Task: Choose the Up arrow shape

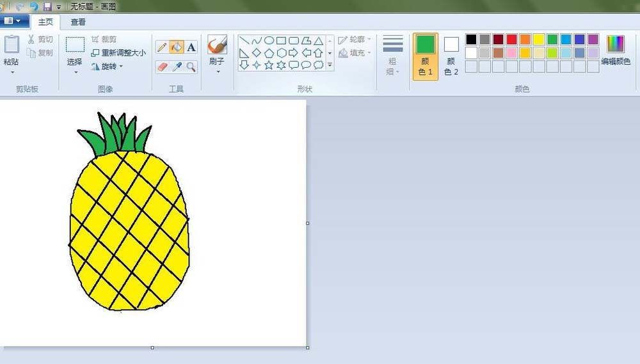Action: pos(318,52)
